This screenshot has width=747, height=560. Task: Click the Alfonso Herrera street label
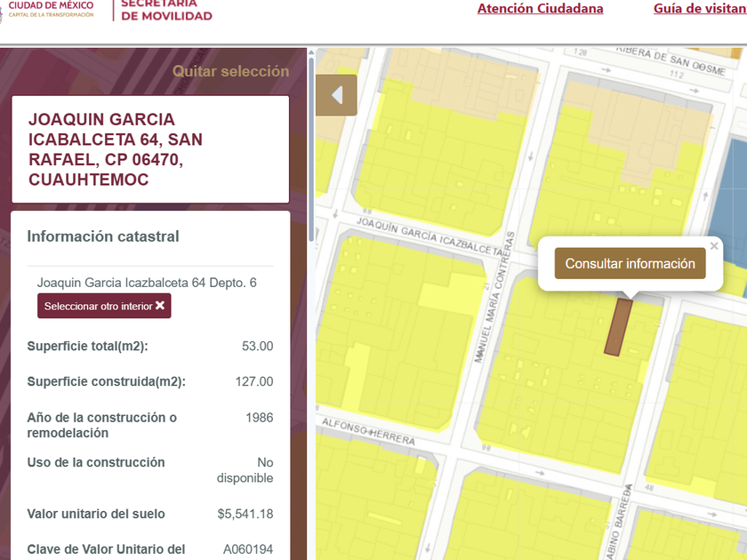368,431
